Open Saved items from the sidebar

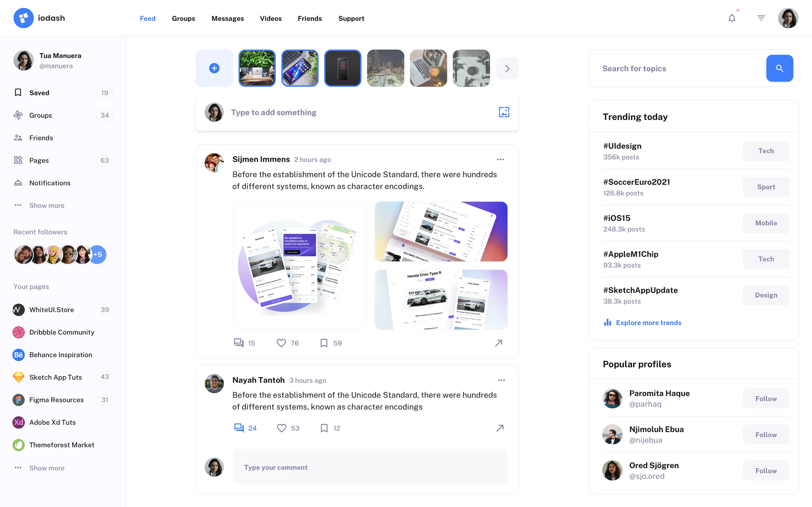39,93
